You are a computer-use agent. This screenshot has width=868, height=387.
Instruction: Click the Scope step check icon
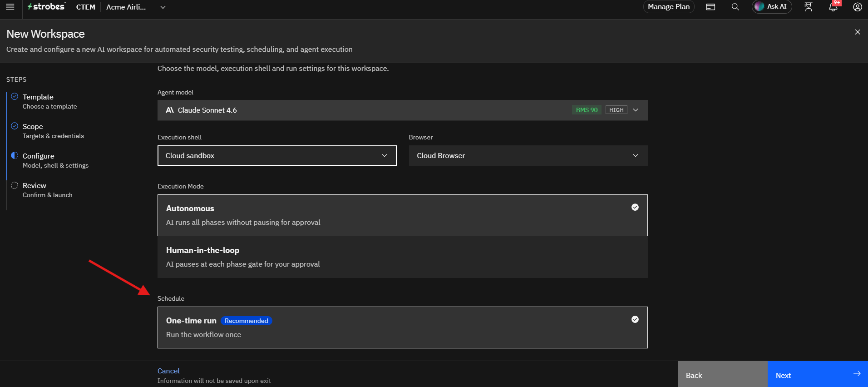pos(15,126)
